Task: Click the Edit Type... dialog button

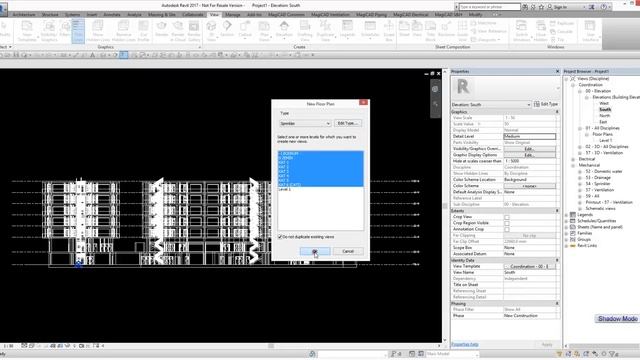Action: click(347, 123)
